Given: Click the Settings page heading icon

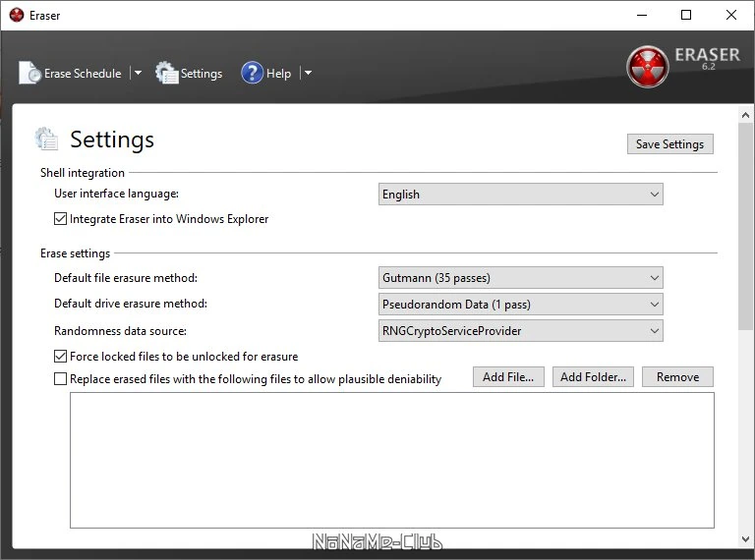Looking at the screenshot, I should pos(47,139).
